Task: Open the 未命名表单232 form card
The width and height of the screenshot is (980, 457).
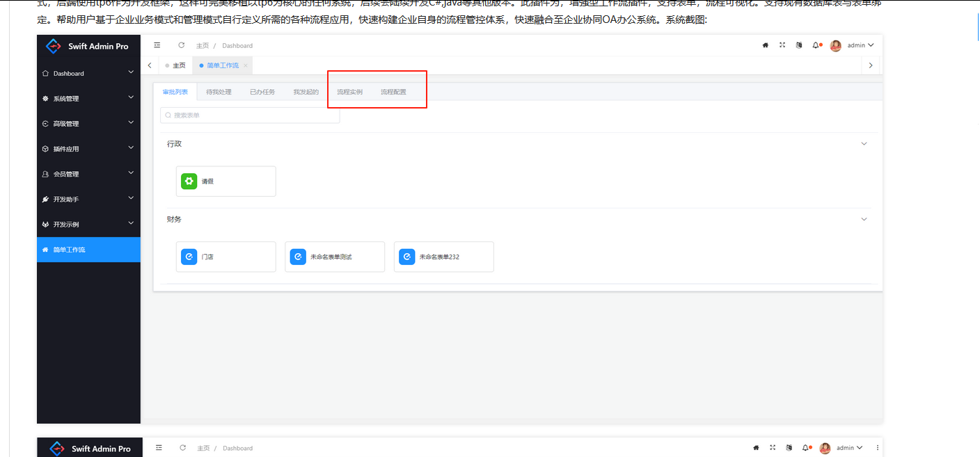Action: tap(443, 257)
